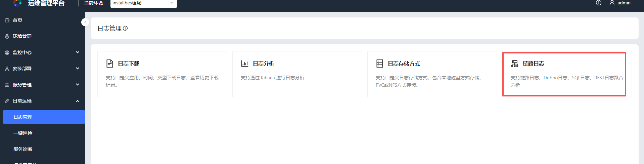
Task: Click the 监控中心 icon
Action: coord(7,52)
